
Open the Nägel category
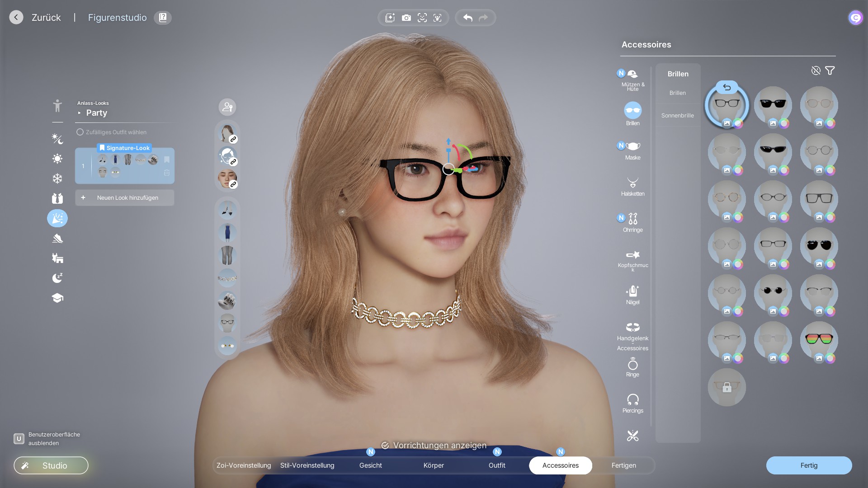pos(633,295)
